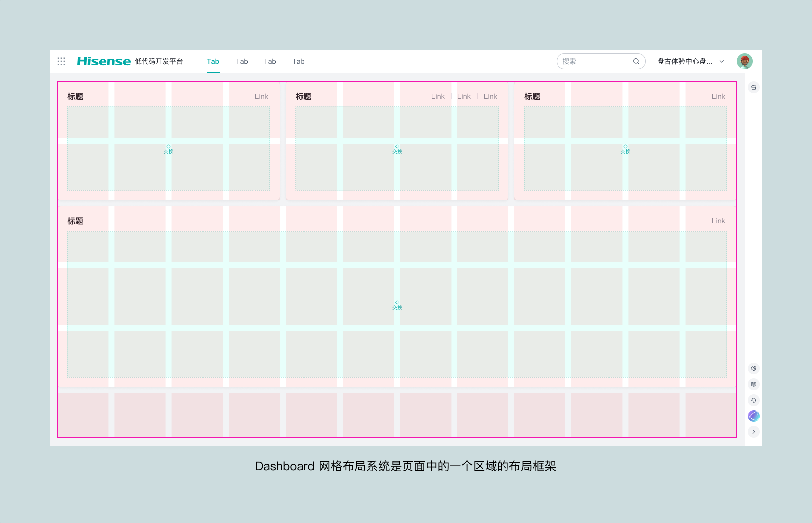Select 标题 heading of top-right card

[x=532, y=96]
